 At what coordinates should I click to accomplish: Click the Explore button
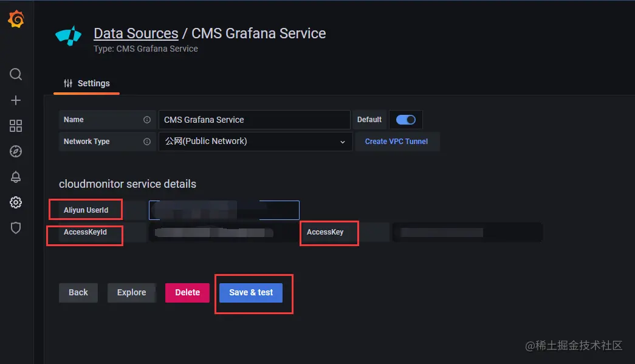point(132,292)
